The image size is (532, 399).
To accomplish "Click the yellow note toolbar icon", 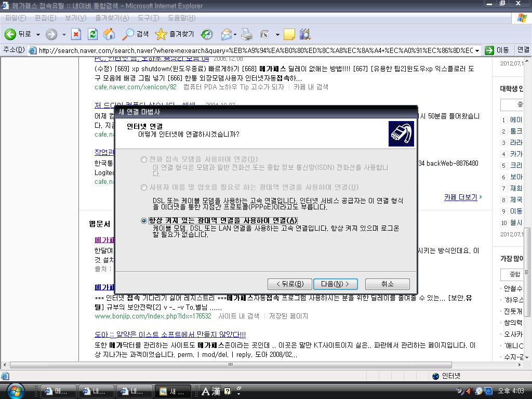I will (289, 34).
